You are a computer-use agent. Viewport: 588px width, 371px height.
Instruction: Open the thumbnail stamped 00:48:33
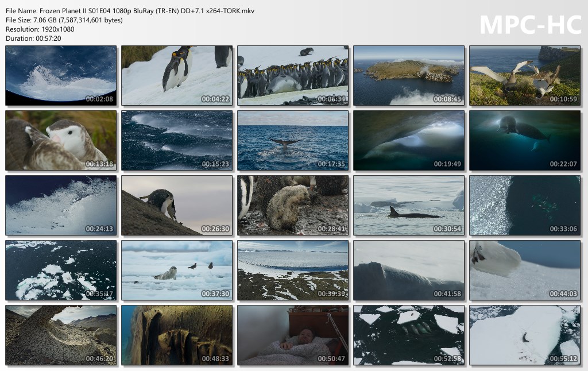(177, 335)
